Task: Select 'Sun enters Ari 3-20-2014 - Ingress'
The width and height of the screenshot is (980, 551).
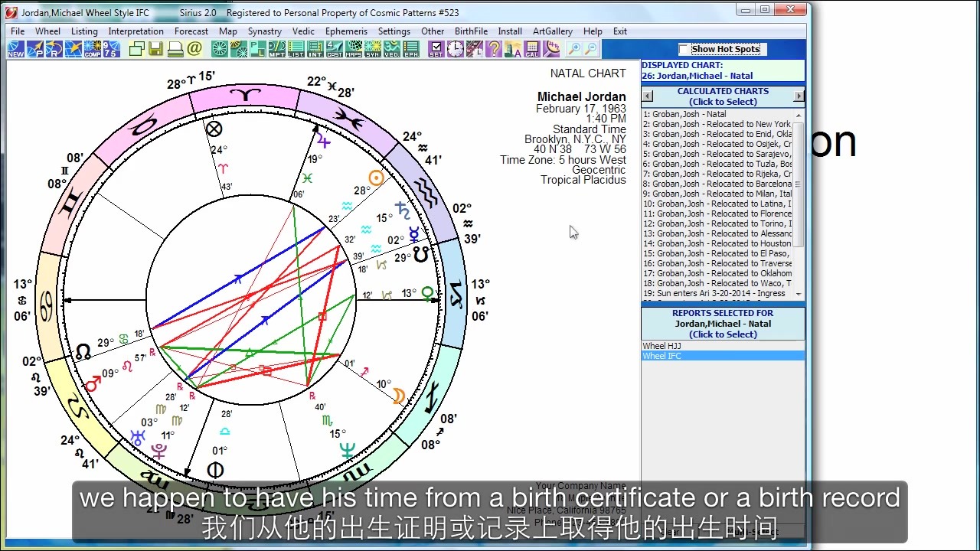Action: tap(717, 293)
